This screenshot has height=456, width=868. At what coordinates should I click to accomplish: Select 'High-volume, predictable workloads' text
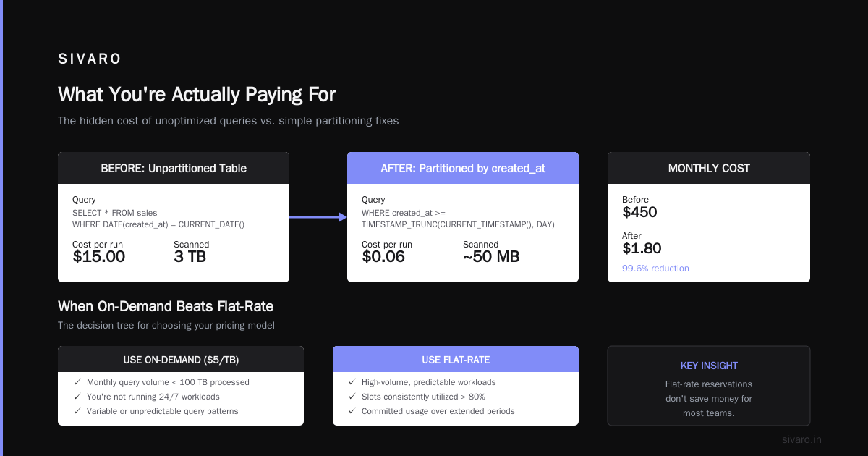tap(429, 382)
